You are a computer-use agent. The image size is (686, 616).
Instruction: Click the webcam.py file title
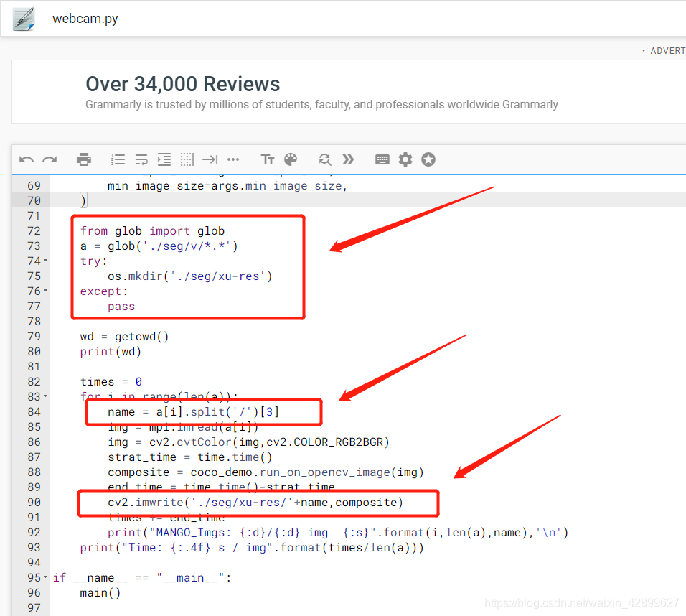click(85, 19)
